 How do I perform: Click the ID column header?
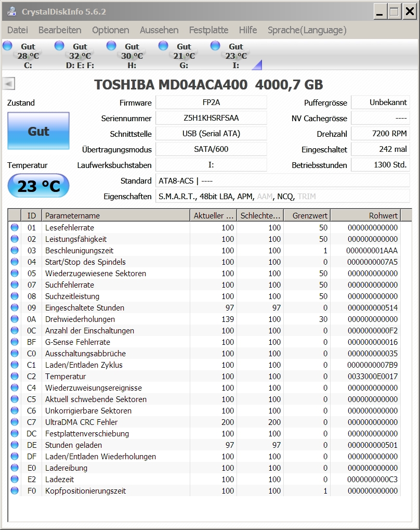coord(31,216)
